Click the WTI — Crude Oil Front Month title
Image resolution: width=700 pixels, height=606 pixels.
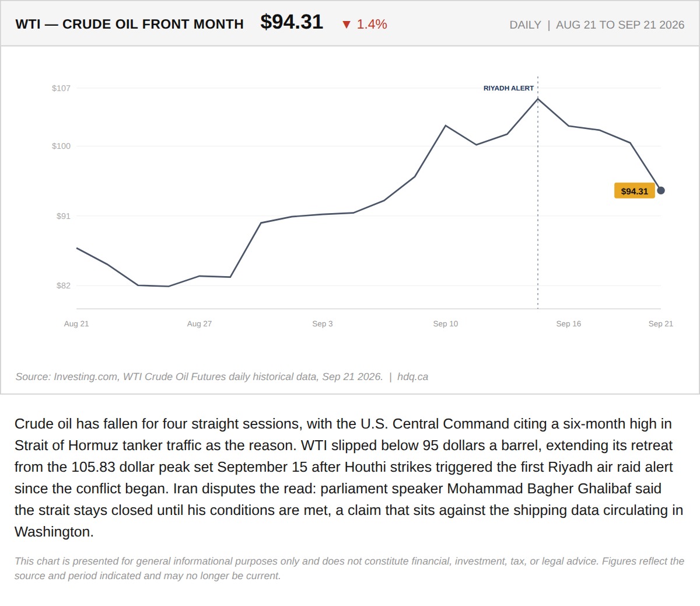129,25
